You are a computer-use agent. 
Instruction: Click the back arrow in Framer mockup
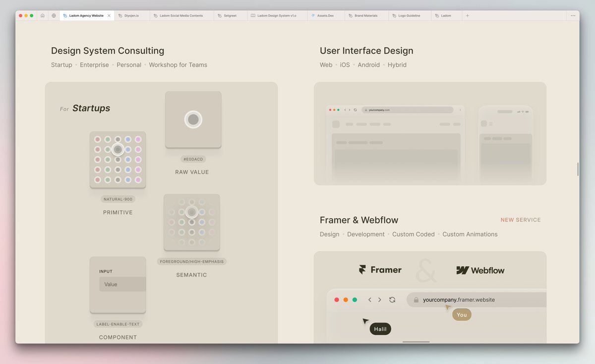369,300
